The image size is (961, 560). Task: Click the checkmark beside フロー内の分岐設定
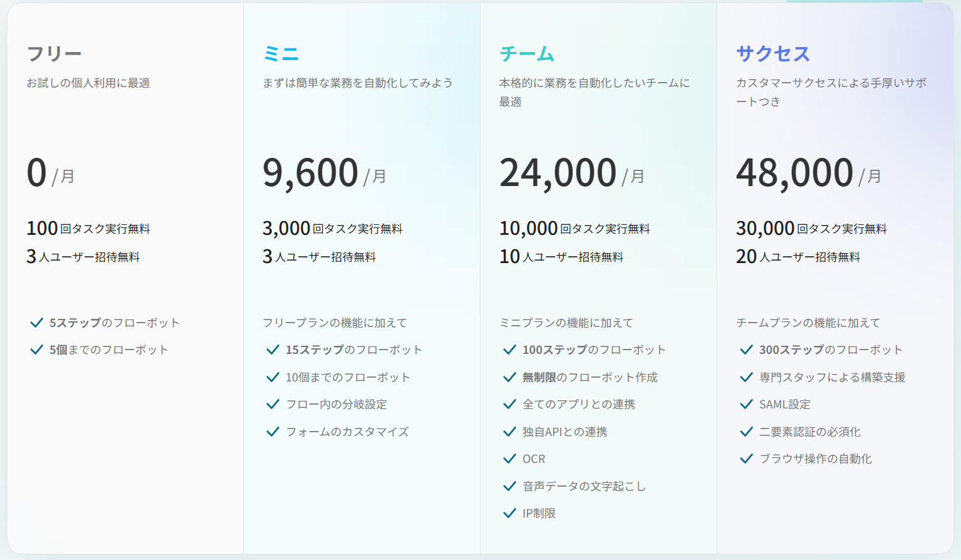pos(273,404)
